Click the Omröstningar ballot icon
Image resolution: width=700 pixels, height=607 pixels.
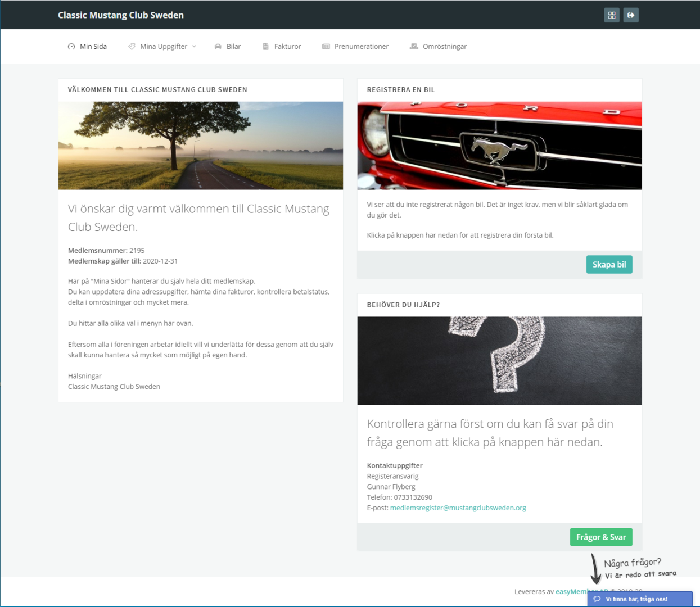click(414, 47)
